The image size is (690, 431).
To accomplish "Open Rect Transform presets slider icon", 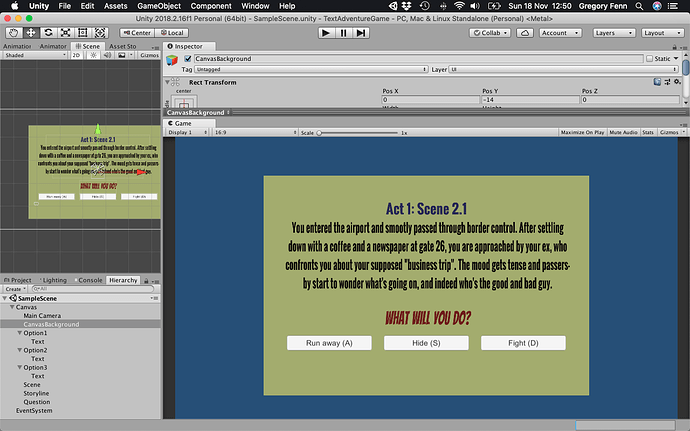I will pyautogui.click(x=667, y=82).
